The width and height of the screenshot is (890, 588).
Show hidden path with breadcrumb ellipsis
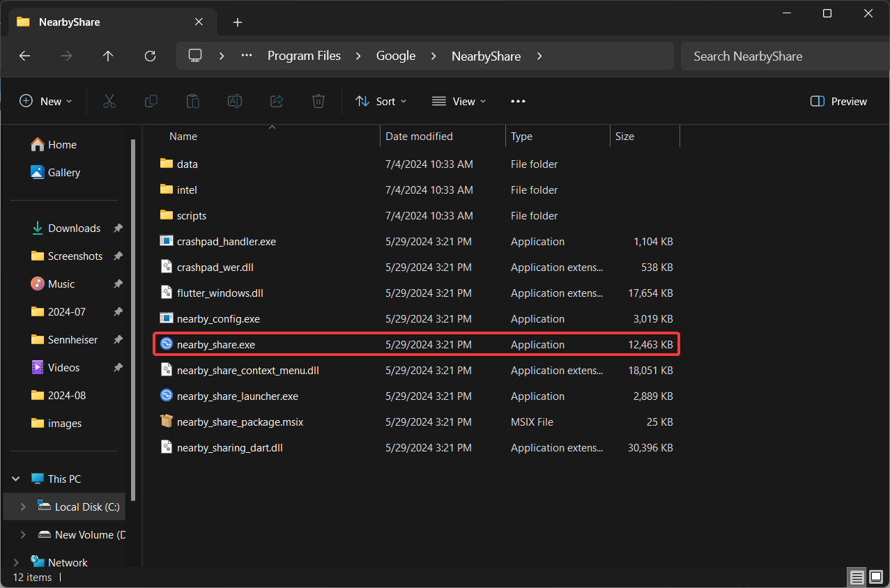click(x=247, y=56)
